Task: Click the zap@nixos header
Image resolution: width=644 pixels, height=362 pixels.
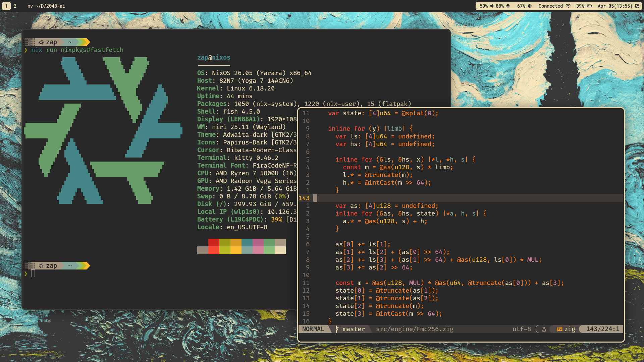Action: [214, 58]
